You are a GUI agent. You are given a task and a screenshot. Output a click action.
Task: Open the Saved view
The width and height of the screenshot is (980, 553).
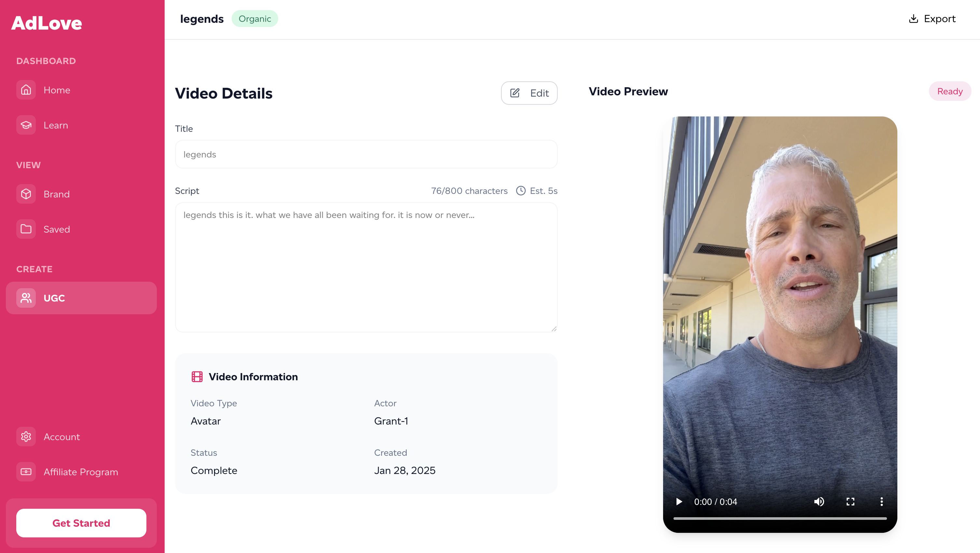coord(81,229)
